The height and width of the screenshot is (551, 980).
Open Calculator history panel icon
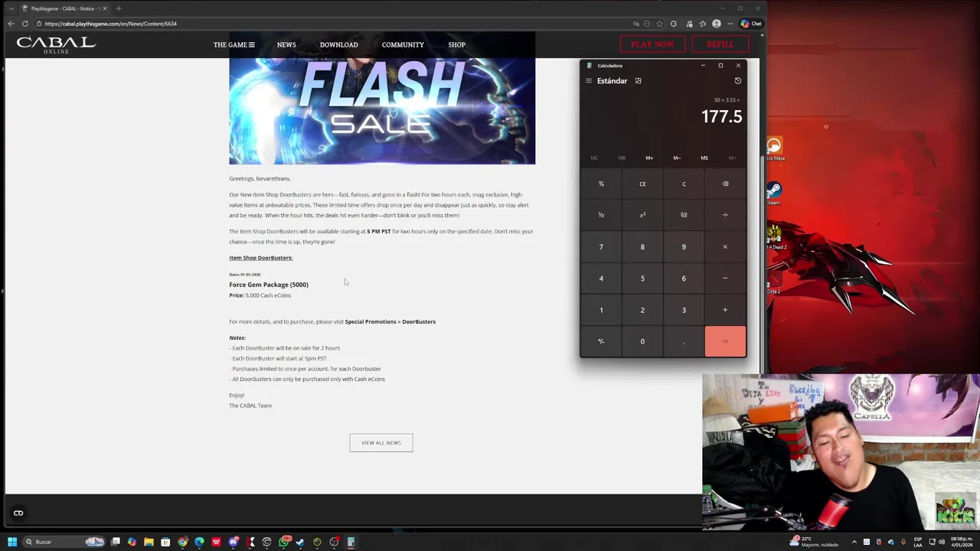(738, 80)
